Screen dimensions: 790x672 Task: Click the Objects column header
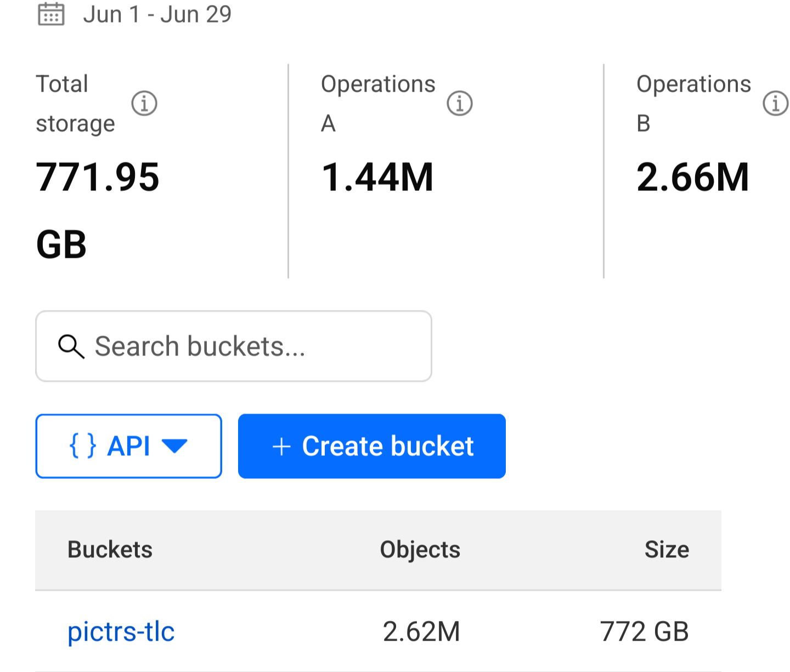point(420,550)
